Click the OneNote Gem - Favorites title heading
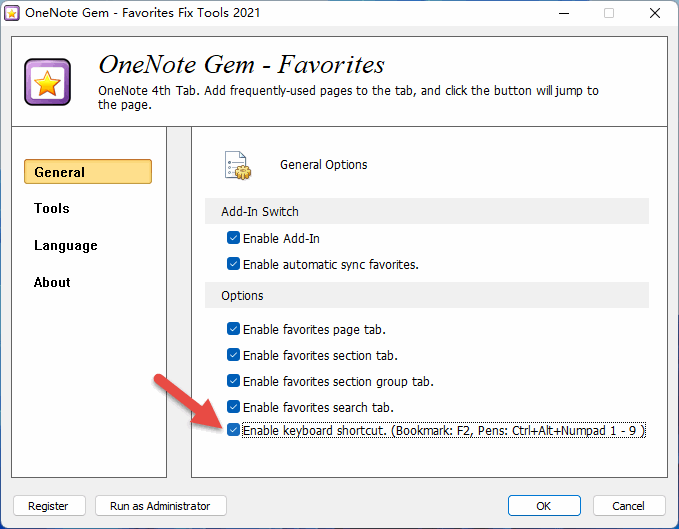The height and width of the screenshot is (529, 679). tap(241, 65)
